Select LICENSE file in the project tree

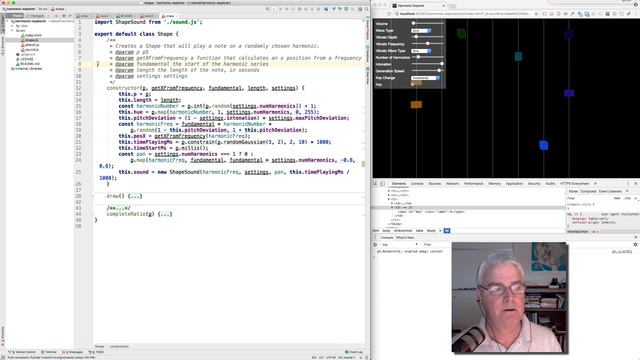pyautogui.click(x=26, y=59)
